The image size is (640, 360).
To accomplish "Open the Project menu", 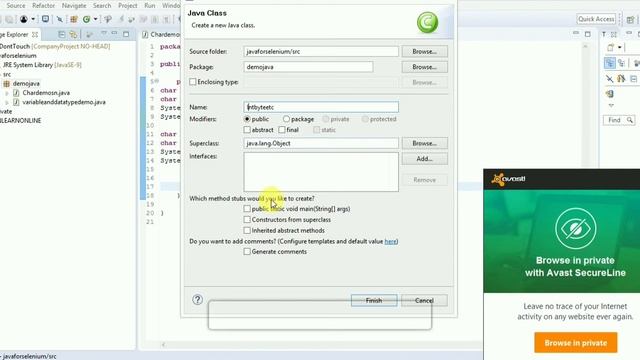I will pyautogui.click(x=127, y=6).
